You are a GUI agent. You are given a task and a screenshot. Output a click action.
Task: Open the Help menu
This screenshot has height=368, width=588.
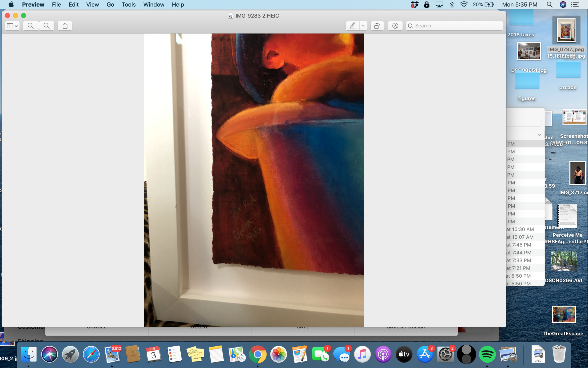178,4
